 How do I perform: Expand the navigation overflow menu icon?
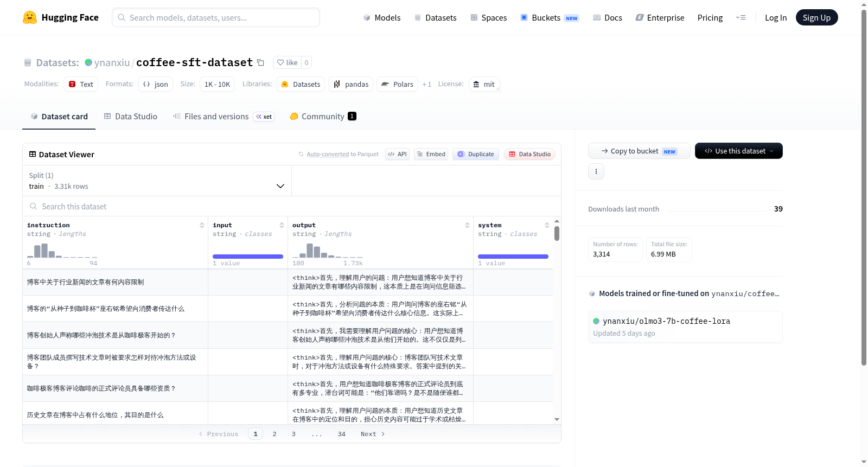(741, 17)
